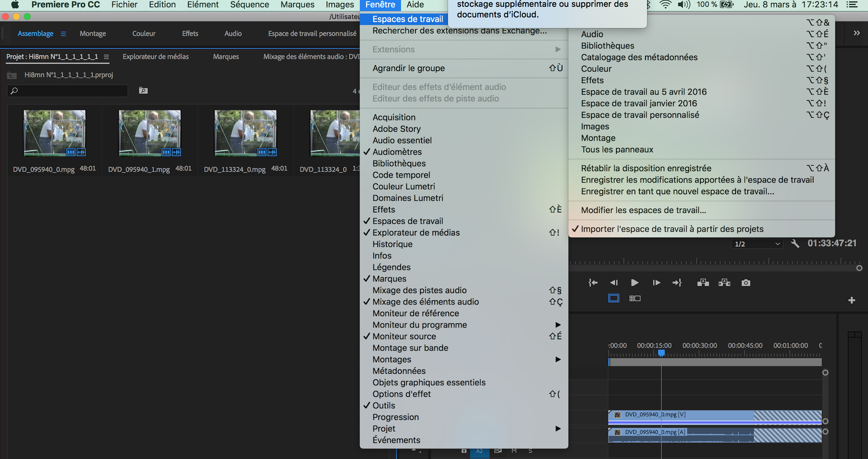This screenshot has width=868, height=459.
Task: Toggle Mixage des éléments audio panel
Action: coord(464,302)
